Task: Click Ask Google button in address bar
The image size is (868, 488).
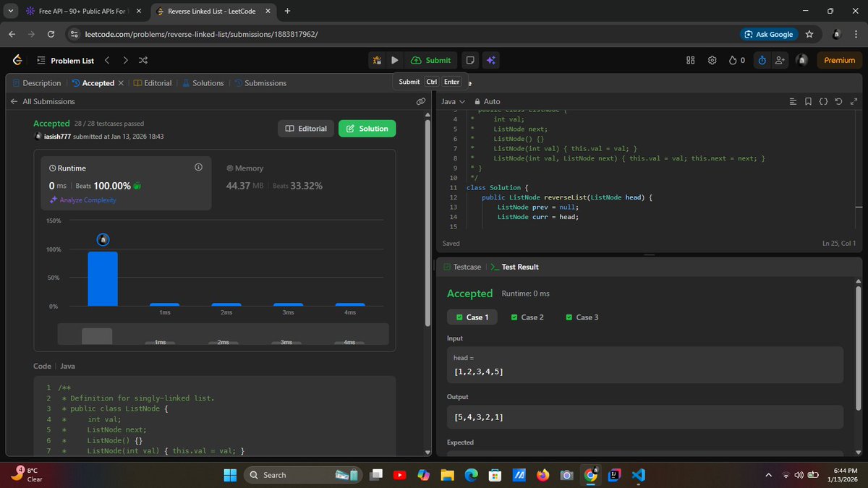Action: point(769,34)
